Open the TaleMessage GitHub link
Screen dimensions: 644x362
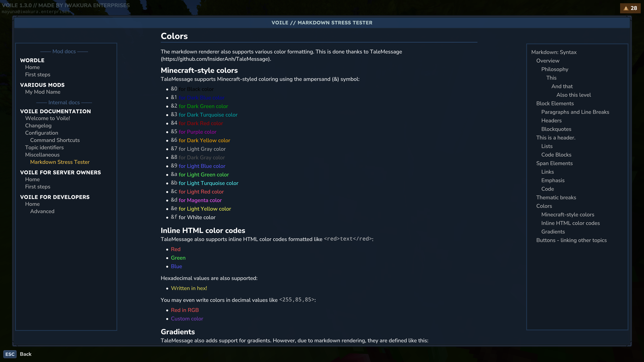pyautogui.click(x=215, y=60)
